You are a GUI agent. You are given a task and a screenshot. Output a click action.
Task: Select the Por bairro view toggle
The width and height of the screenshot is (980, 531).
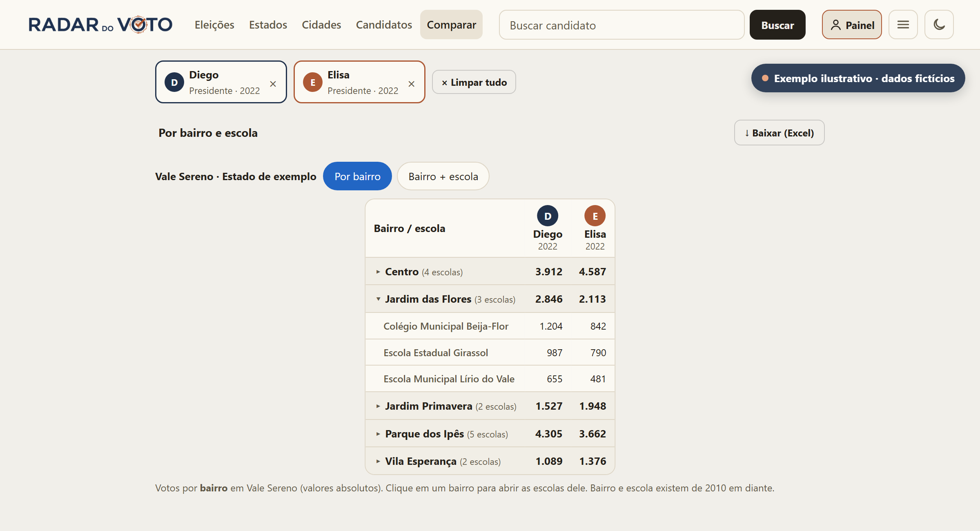pos(357,176)
